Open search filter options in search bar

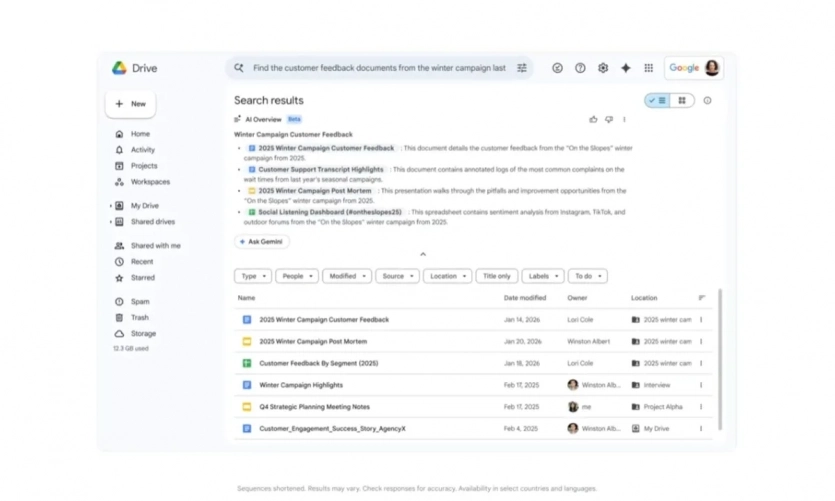coord(522,68)
